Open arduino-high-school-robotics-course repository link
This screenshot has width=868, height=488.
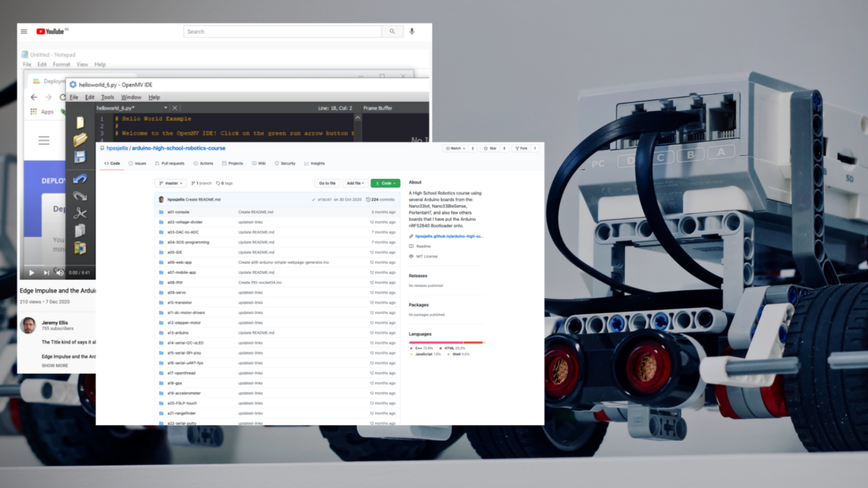point(178,148)
